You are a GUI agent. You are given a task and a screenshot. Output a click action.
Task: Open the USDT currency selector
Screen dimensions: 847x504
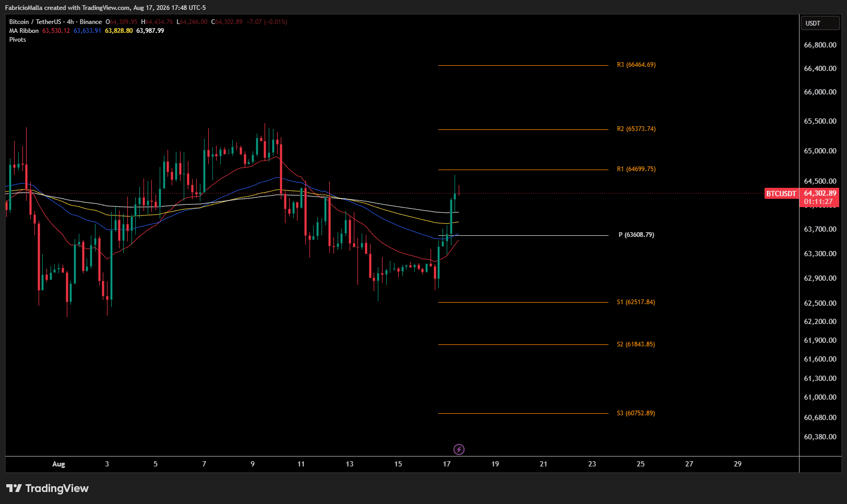[x=820, y=23]
